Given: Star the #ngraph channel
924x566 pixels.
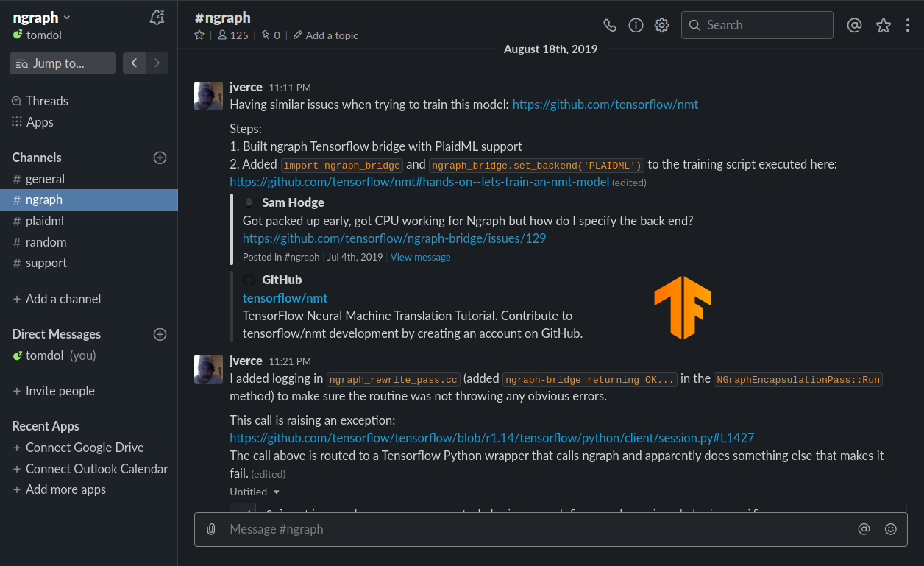Looking at the screenshot, I should tap(199, 35).
